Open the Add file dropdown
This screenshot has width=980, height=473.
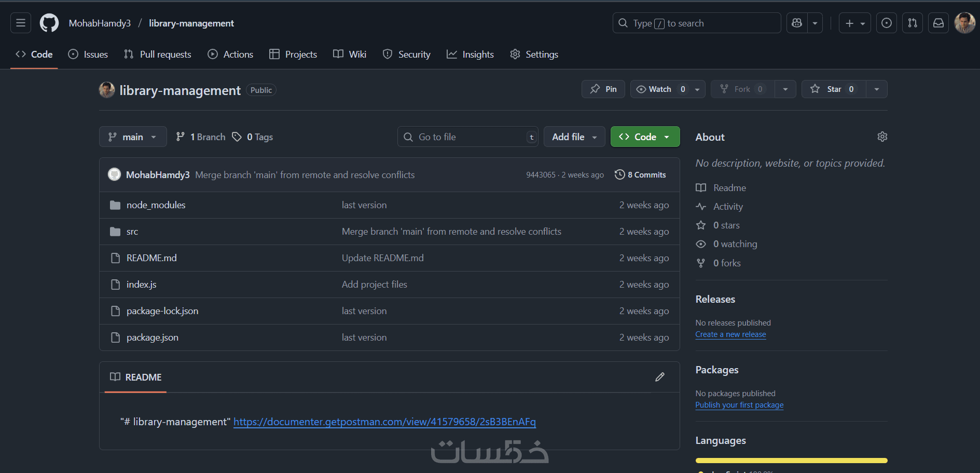[574, 137]
